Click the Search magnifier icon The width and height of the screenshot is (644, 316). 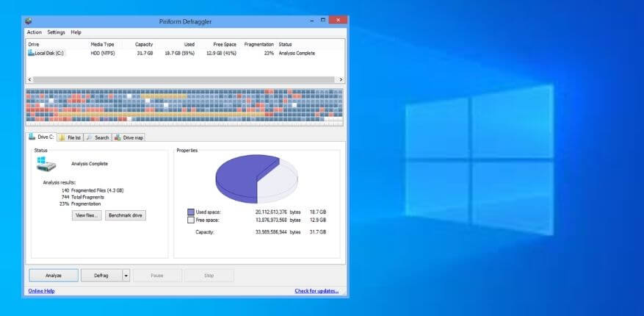pos(89,137)
